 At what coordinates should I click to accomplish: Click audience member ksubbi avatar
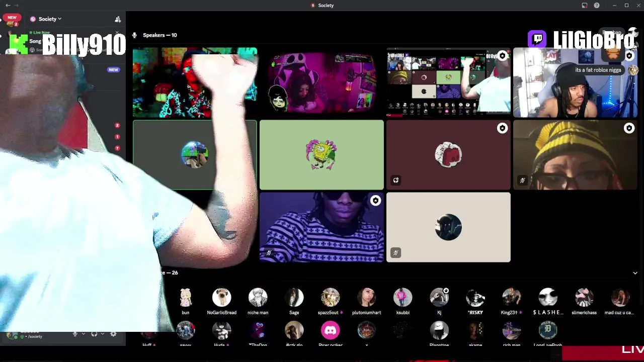coord(403,298)
